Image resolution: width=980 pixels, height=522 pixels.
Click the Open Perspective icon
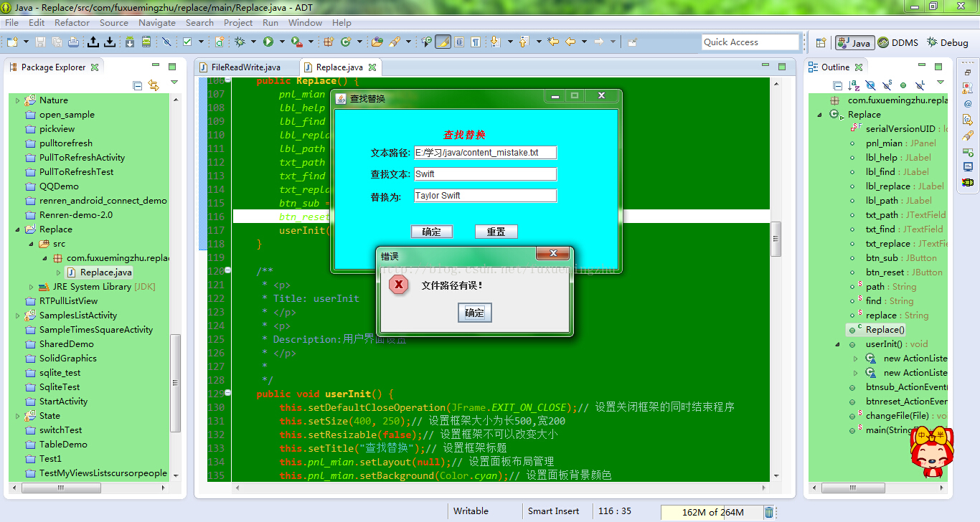click(x=821, y=42)
